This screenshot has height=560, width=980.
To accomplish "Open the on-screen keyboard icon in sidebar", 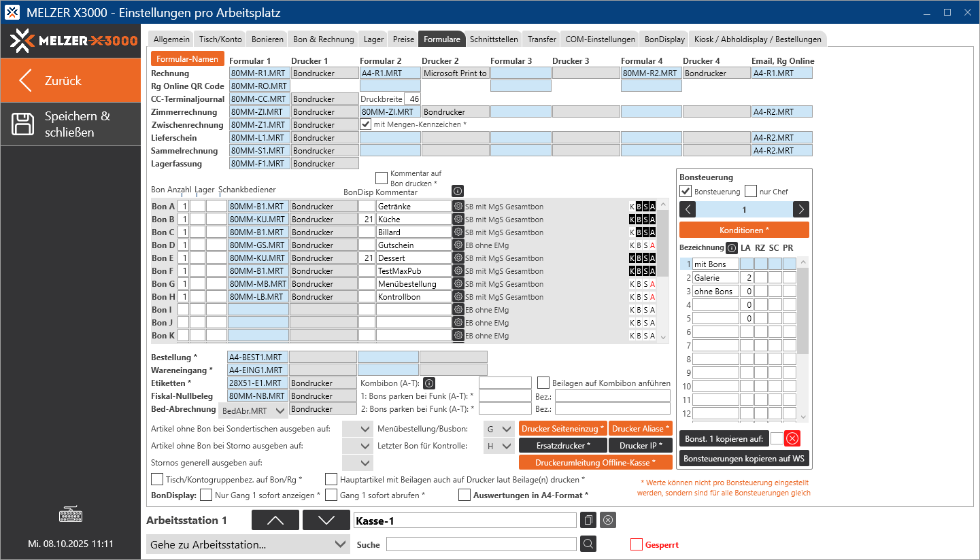I will [71, 514].
